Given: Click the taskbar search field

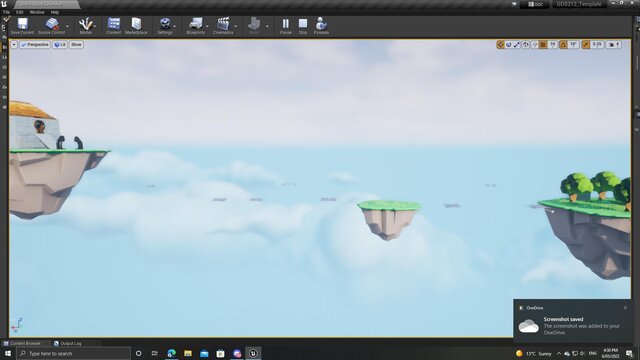Looking at the screenshot, I should pyautogui.click(x=73, y=353).
